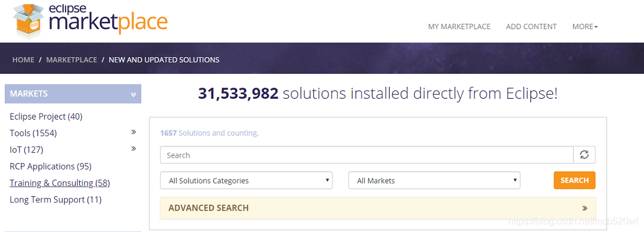Viewport: 644px width, 232px height.
Task: Open the Eclipse Project (40) market
Action: pos(46,117)
